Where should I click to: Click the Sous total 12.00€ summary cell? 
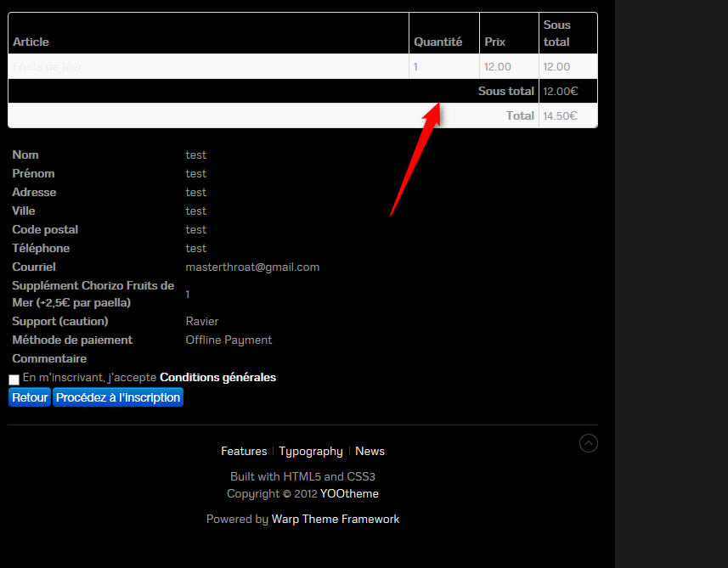click(x=560, y=91)
